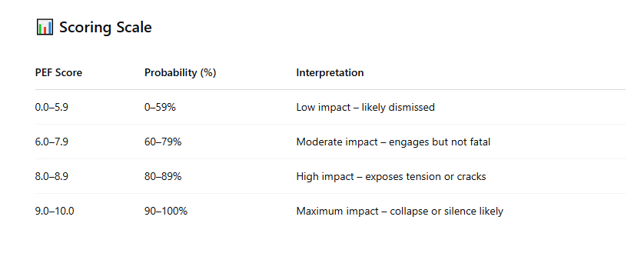Click the Scoring Scale heading
Image resolution: width=644 pixels, height=280 pixels.
(x=105, y=27)
